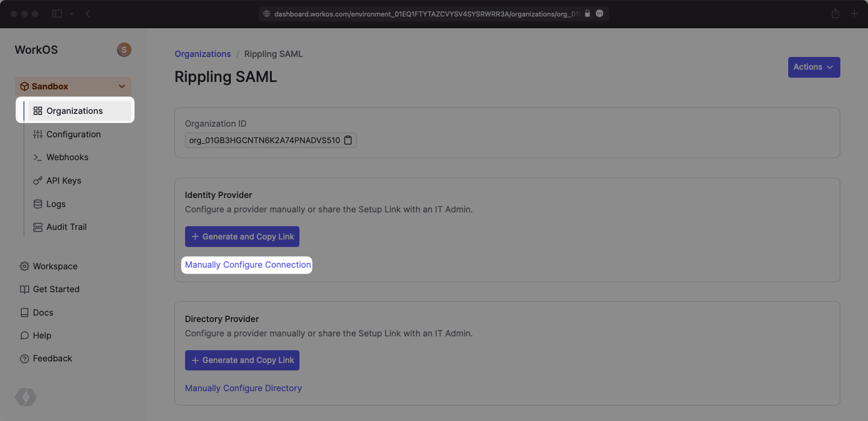Select the Logs database icon
This screenshot has width=868, height=421.
[38, 204]
